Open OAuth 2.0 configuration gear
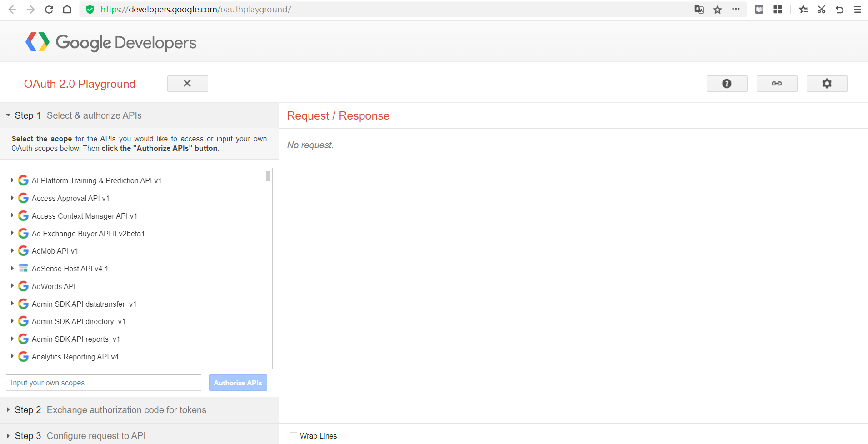This screenshot has height=444, width=868. [x=827, y=84]
